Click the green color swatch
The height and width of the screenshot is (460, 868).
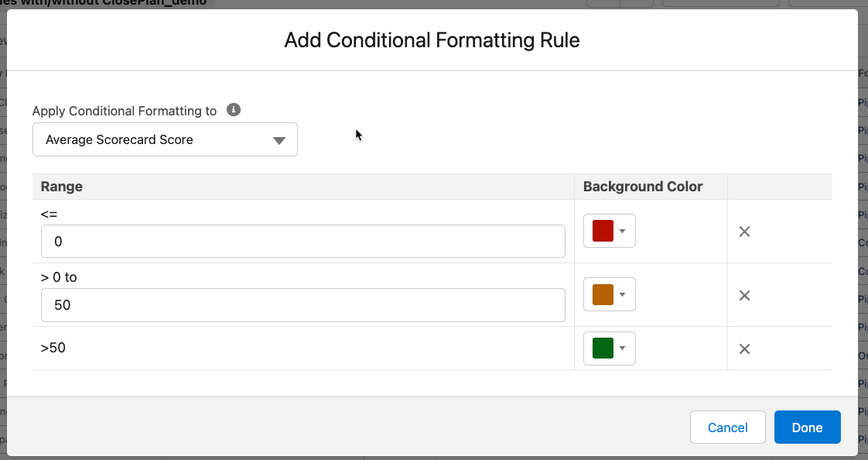tap(603, 348)
